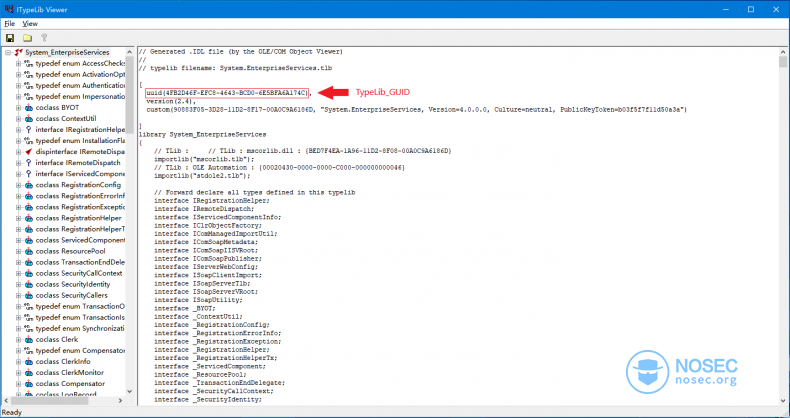Click the coclass icon beside SecurityCallers
The image size is (790, 418).
(x=29, y=296)
